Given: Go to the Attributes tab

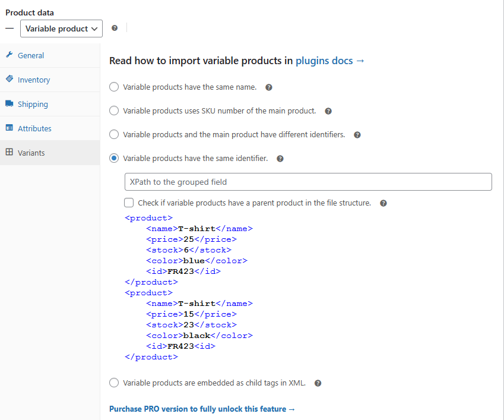Looking at the screenshot, I should 34,128.
